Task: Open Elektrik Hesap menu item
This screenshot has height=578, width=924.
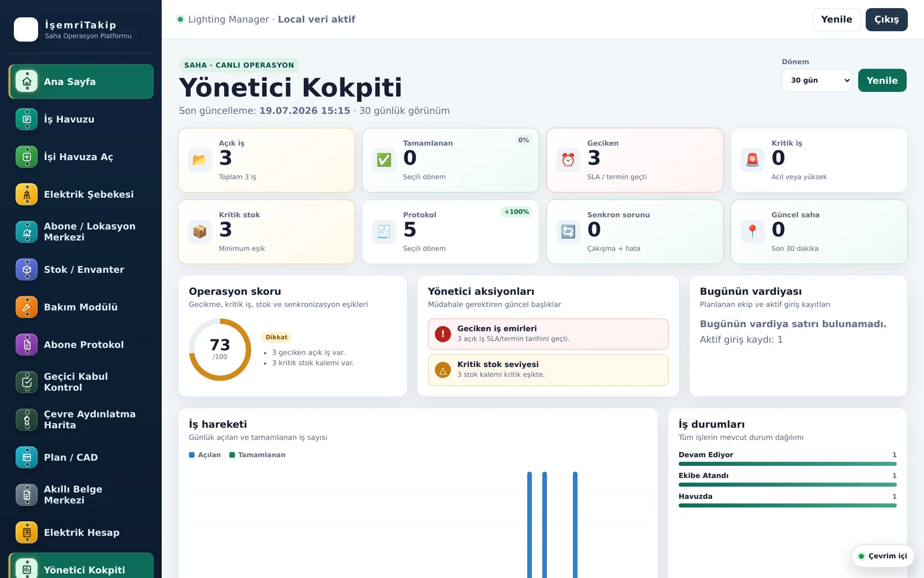Action: click(81, 532)
